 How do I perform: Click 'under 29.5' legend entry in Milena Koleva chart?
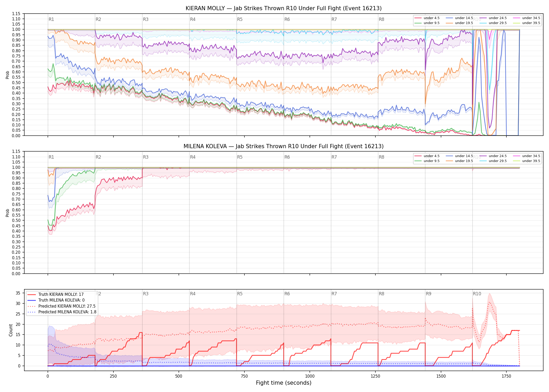(493, 161)
